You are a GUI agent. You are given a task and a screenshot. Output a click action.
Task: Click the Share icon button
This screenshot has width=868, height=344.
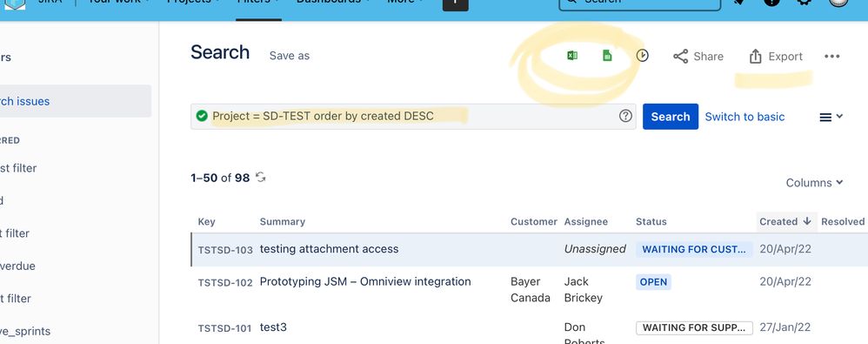click(x=698, y=56)
